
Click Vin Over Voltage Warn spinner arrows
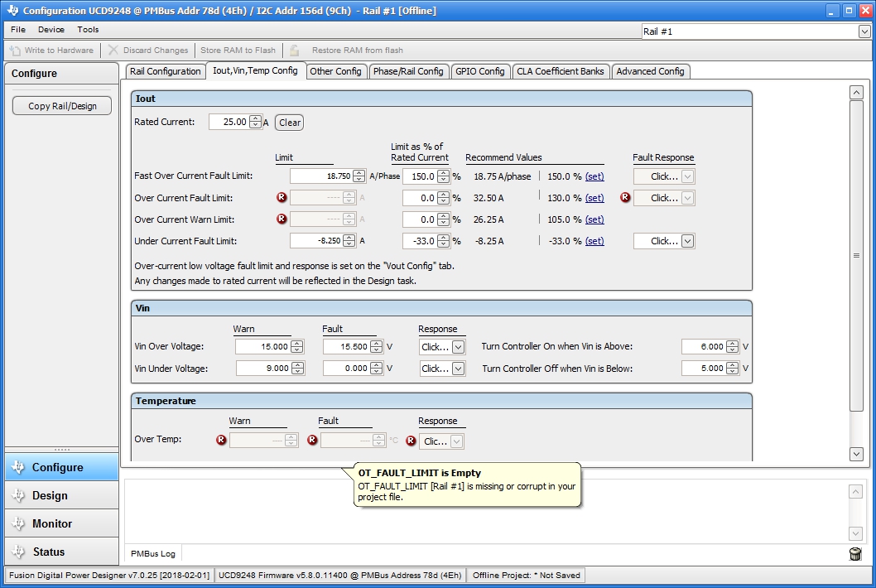[297, 346]
